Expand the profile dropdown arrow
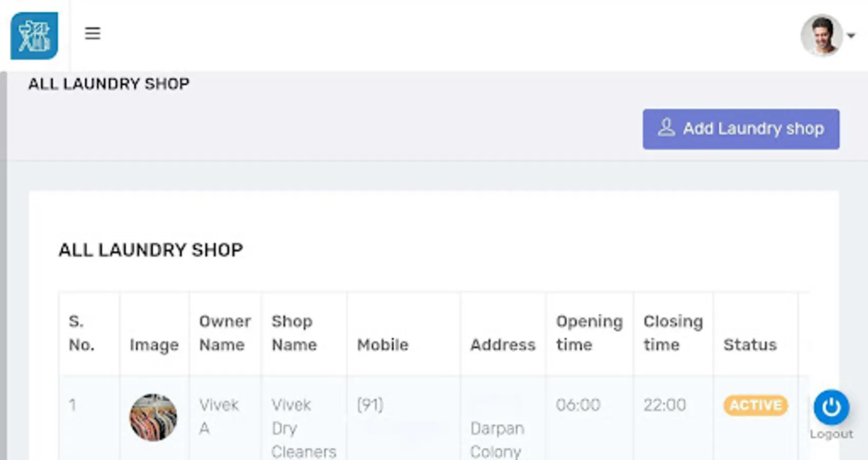Screen dimensions: 868x460 pyautogui.click(x=851, y=36)
